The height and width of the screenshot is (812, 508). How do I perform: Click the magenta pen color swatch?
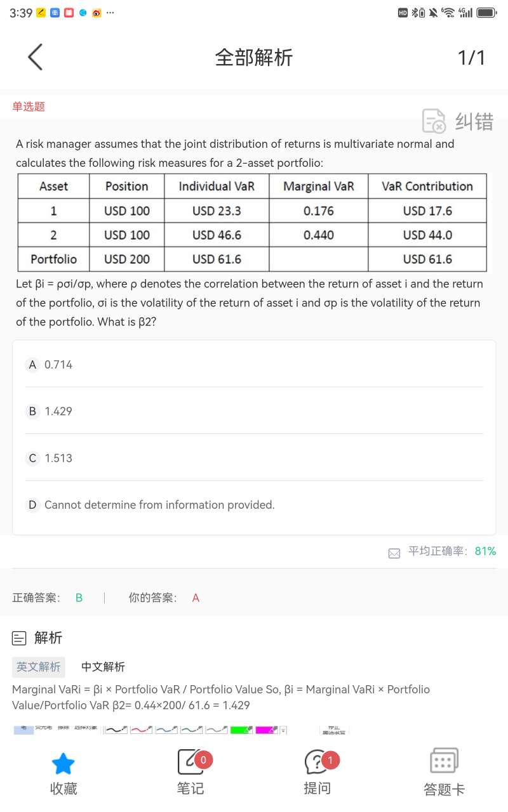point(267,731)
